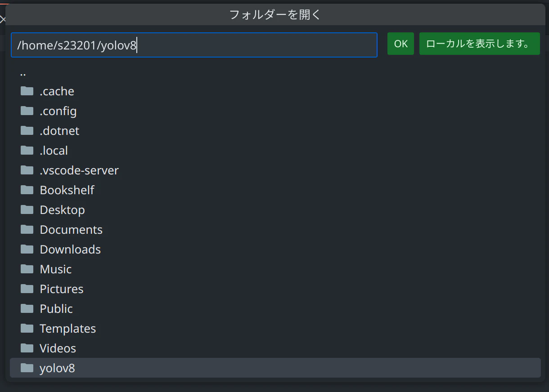The height and width of the screenshot is (392, 549).
Task: Select the Desktop entry name
Action: (62, 210)
